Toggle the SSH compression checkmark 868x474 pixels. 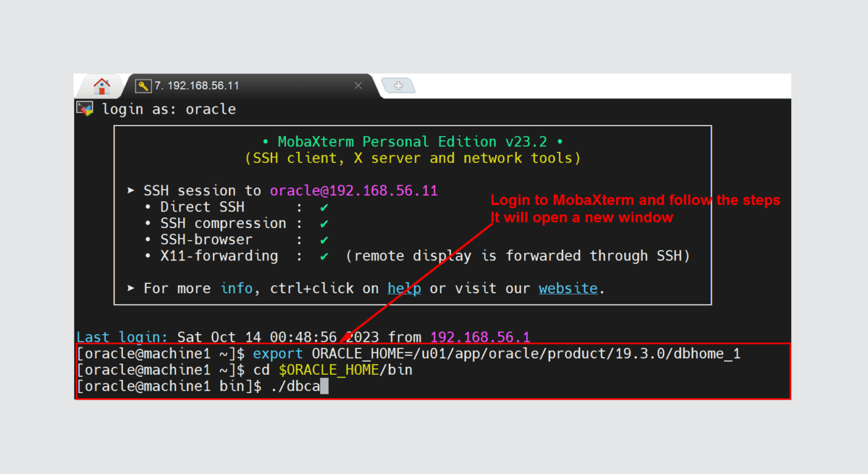coord(323,223)
